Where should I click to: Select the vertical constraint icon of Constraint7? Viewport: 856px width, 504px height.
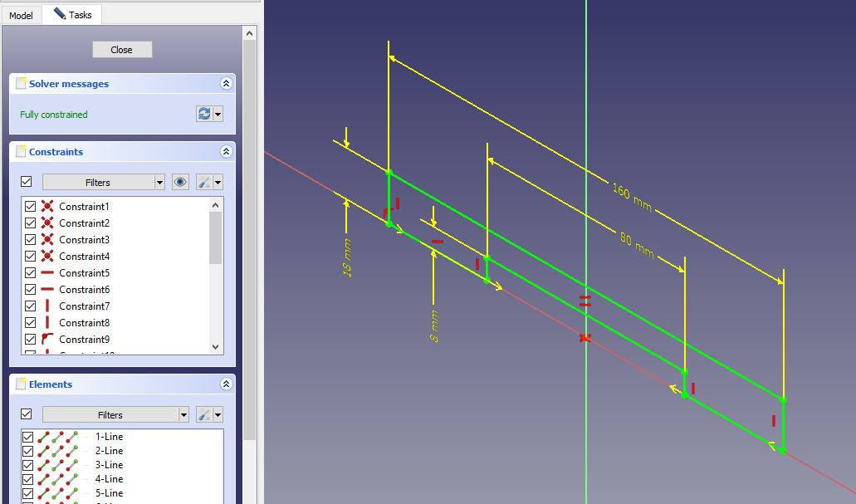click(x=47, y=306)
